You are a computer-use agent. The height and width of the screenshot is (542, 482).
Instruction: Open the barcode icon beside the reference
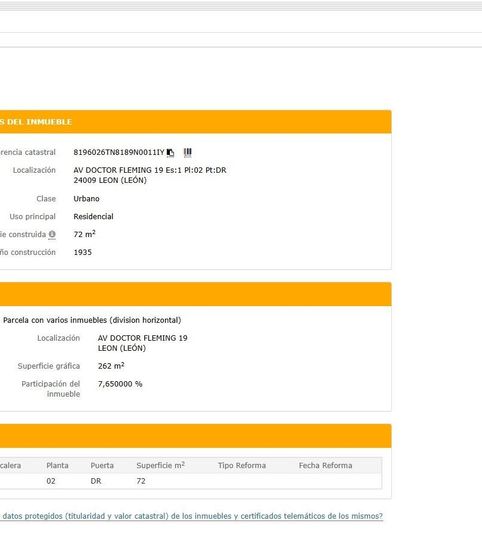pyautogui.click(x=187, y=152)
